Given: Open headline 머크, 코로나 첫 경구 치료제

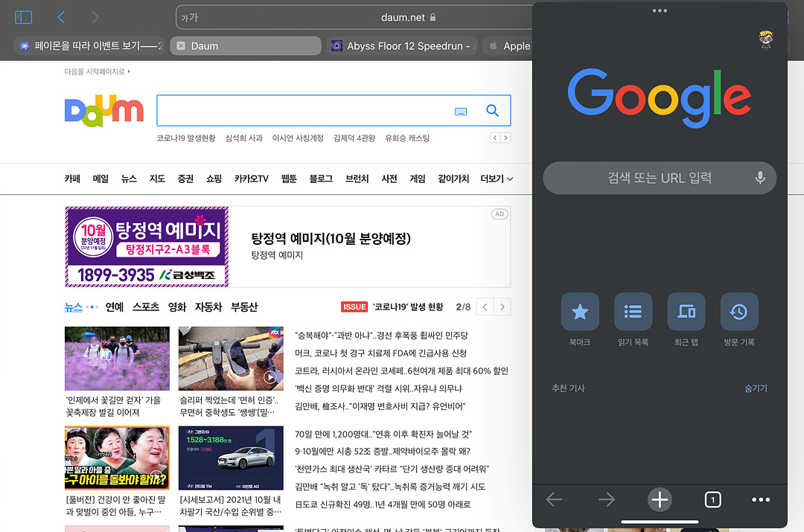Looking at the screenshot, I should pyautogui.click(x=380, y=353).
